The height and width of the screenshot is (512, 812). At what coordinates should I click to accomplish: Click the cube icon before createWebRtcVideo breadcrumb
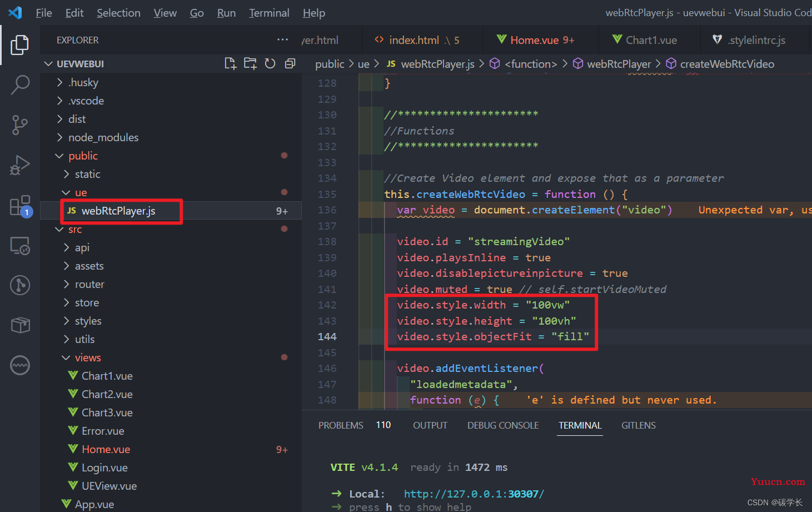(x=671, y=64)
